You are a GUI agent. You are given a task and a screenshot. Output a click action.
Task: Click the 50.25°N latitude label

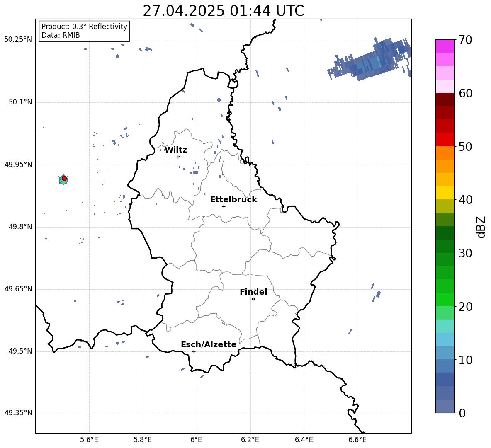coord(18,40)
